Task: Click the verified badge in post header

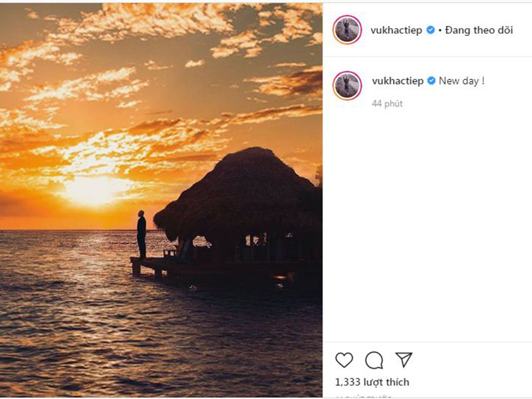Action: [x=430, y=30]
